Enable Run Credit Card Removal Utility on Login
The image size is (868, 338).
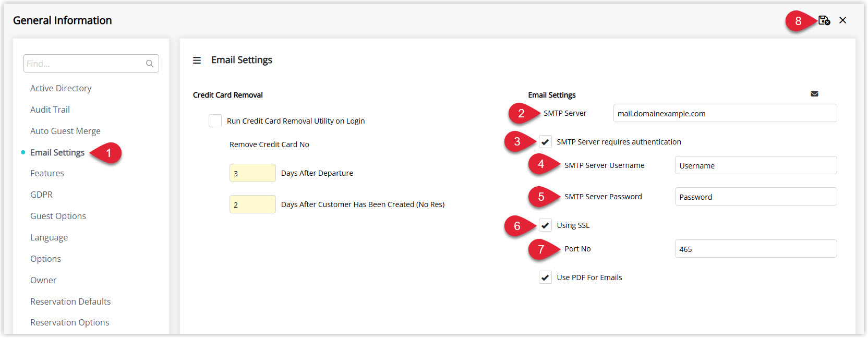pos(215,121)
